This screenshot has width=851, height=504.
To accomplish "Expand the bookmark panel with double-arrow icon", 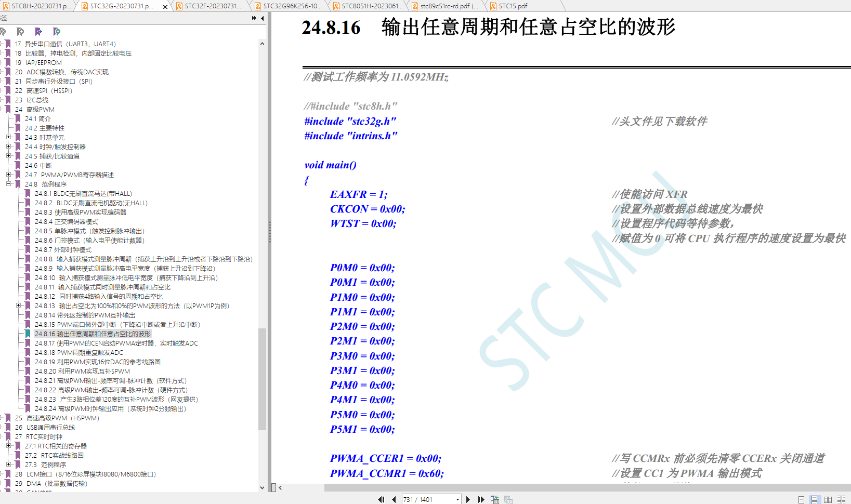I will [254, 18].
